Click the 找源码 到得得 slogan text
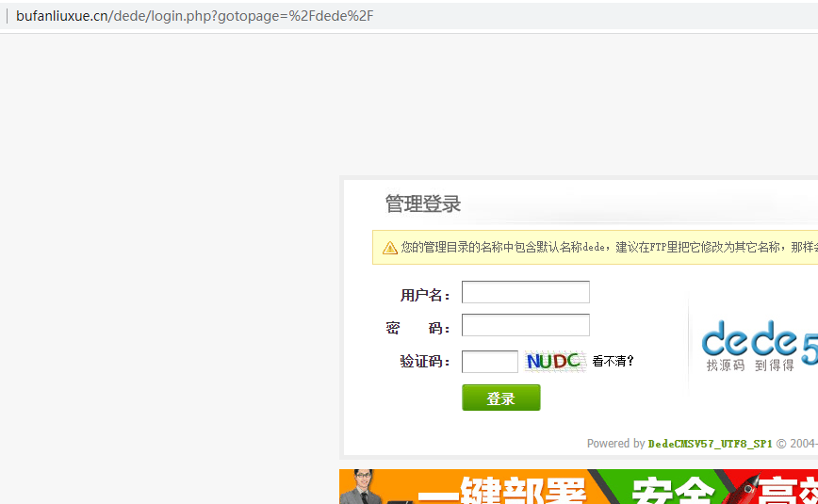818x504 pixels. (x=750, y=366)
